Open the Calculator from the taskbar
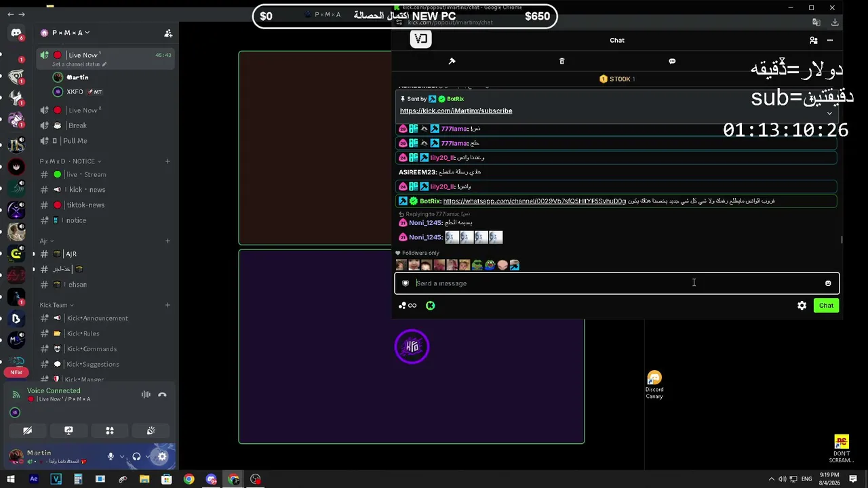The width and height of the screenshot is (868, 488). coord(78,479)
